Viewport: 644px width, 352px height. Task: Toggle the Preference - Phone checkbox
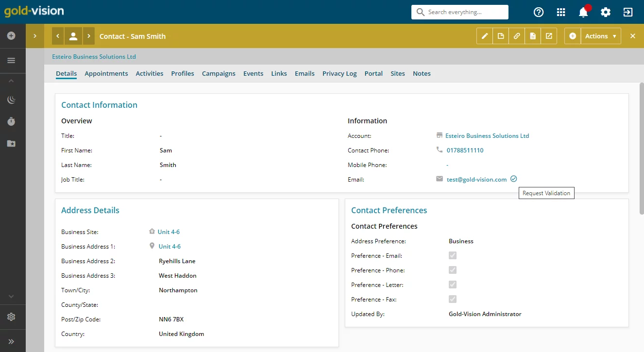(x=453, y=270)
